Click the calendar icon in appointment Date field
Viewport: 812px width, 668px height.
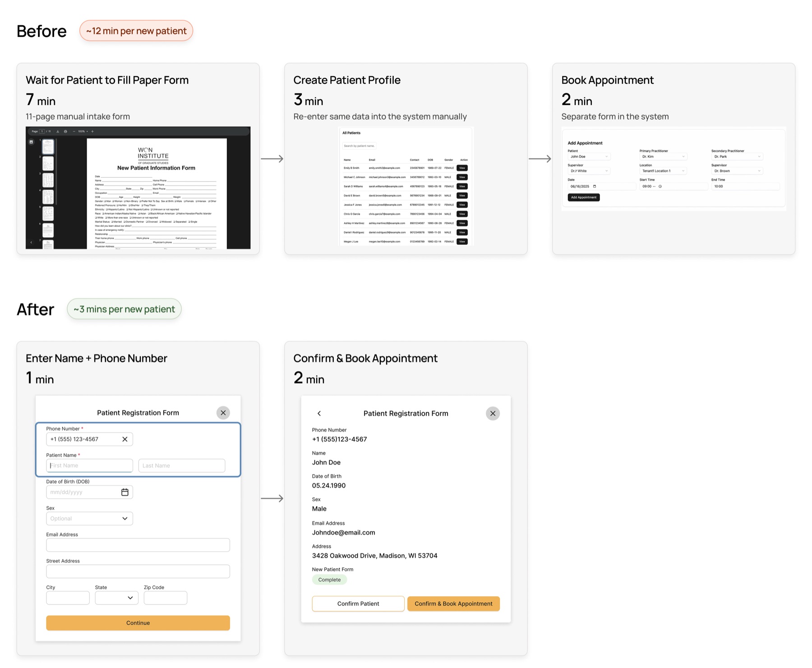(595, 186)
